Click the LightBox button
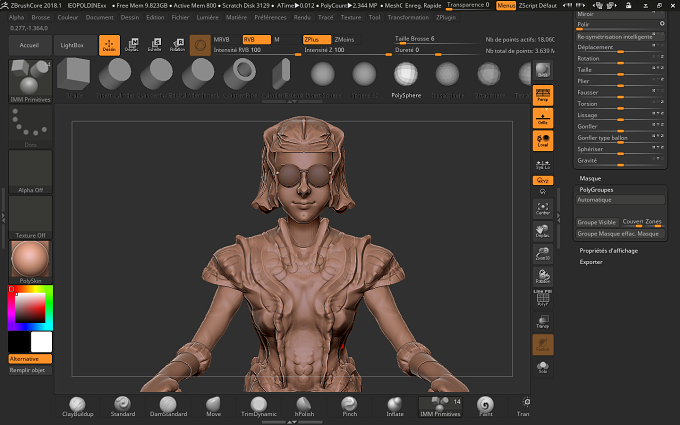This screenshot has height=425, width=680. (x=72, y=45)
